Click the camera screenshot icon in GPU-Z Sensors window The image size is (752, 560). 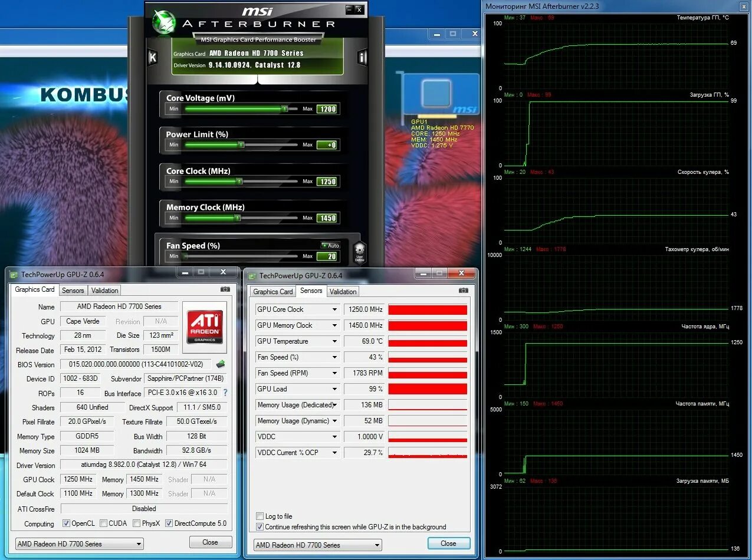pos(464,291)
